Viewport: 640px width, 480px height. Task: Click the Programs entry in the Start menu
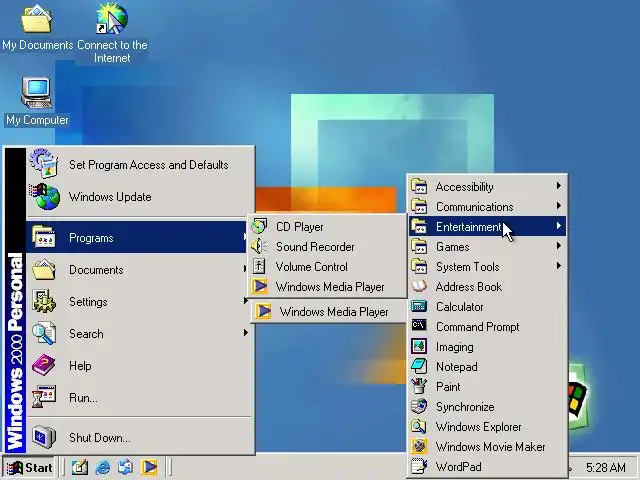click(136, 238)
